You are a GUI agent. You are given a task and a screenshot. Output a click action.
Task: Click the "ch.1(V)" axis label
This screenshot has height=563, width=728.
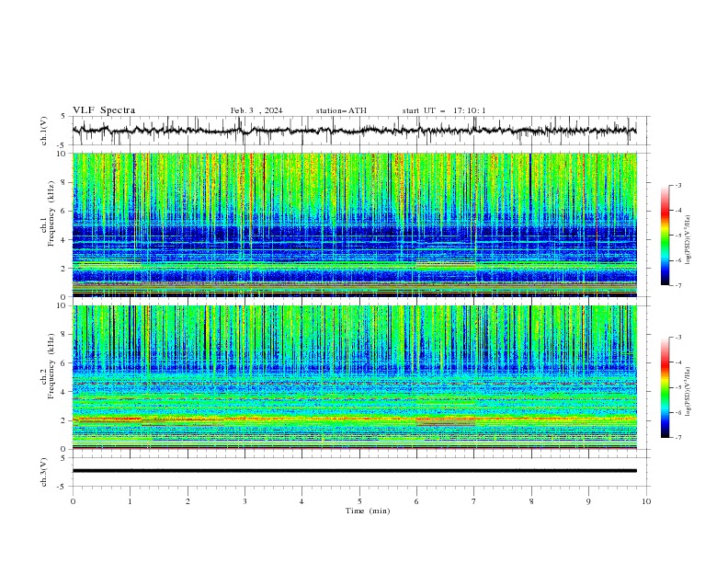[x=44, y=131]
